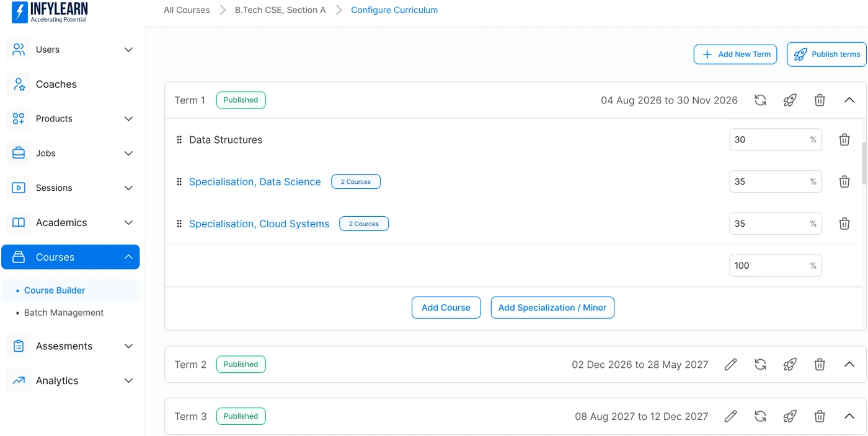Image resolution: width=868 pixels, height=436 pixels.
Task: Expand the Products menu chevron
Action: tap(128, 119)
